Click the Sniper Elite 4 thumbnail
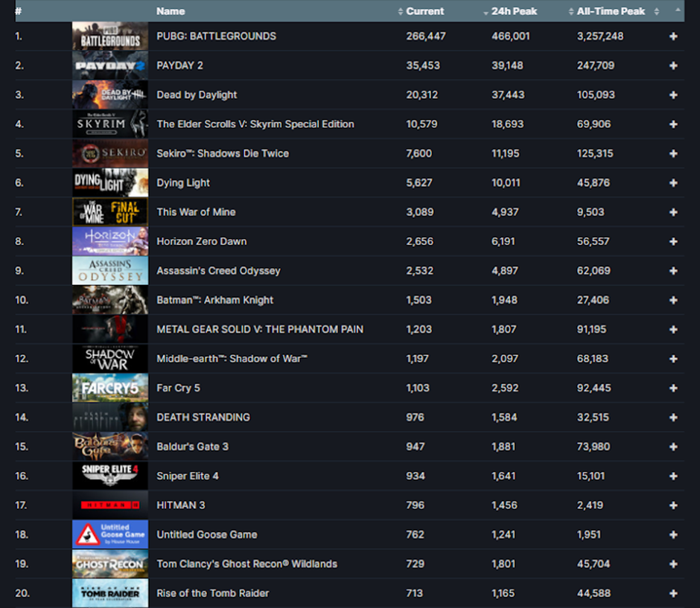This screenshot has width=700, height=608. 110,476
